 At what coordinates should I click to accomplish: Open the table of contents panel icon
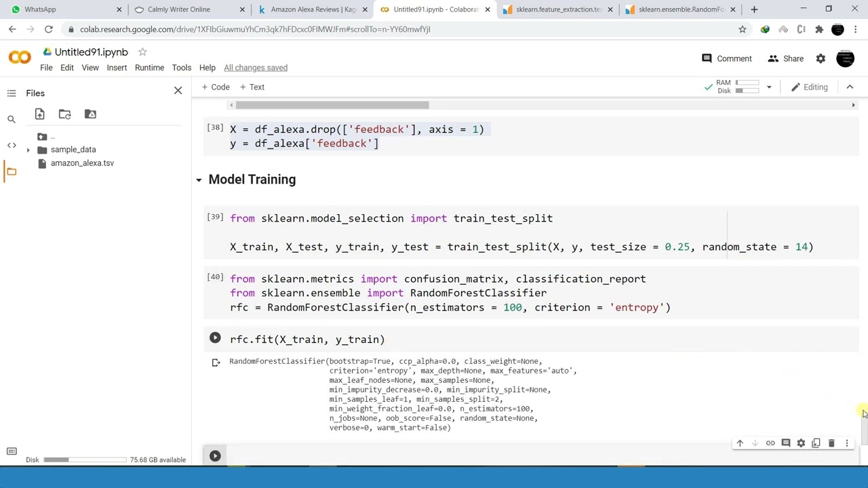click(12, 94)
